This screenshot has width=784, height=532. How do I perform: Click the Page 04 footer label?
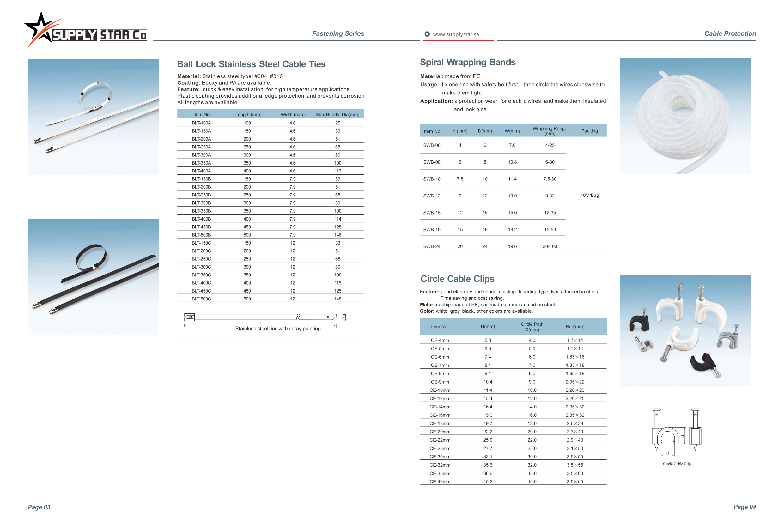[x=744, y=507]
